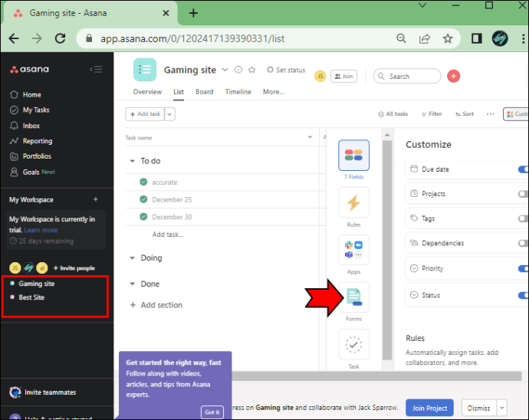Open the Apps integrations icon
529x420 pixels.
pyautogui.click(x=353, y=250)
